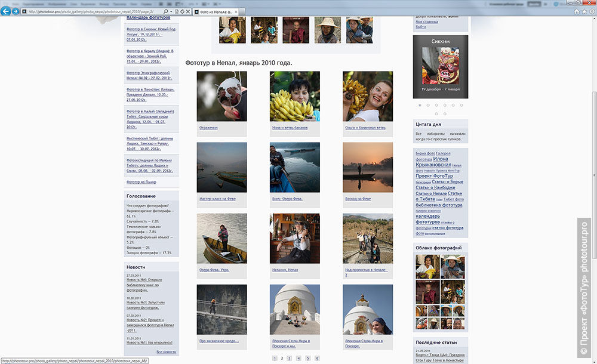Open the 'Наталия. Непал' photo thumbnail
Screen dimensions: 597x364
295,238
